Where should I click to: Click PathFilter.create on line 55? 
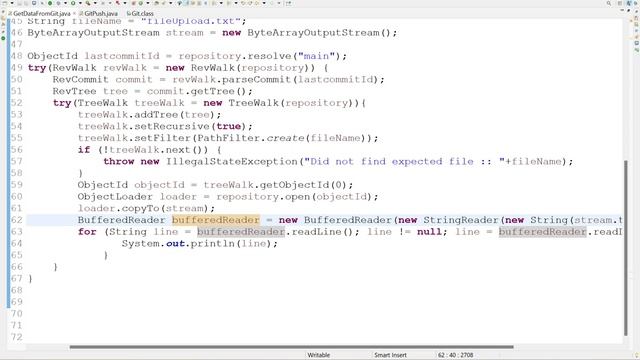point(251,138)
